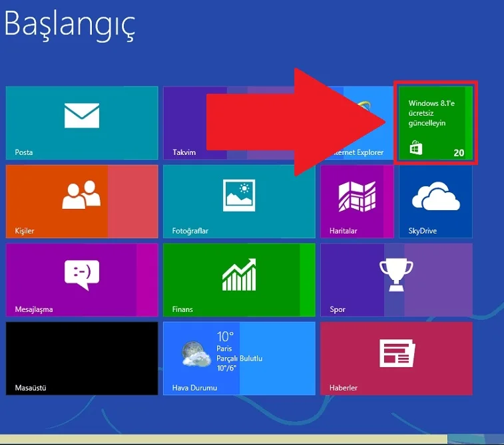This screenshot has width=504, height=445.
Task: Click the Store shopping bag icon
Action: pos(416,148)
